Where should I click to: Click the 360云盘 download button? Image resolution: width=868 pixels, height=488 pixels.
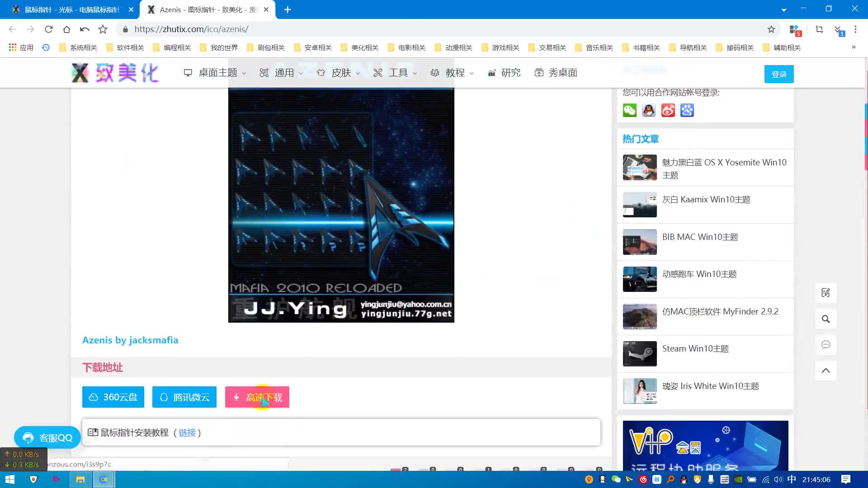click(x=113, y=397)
